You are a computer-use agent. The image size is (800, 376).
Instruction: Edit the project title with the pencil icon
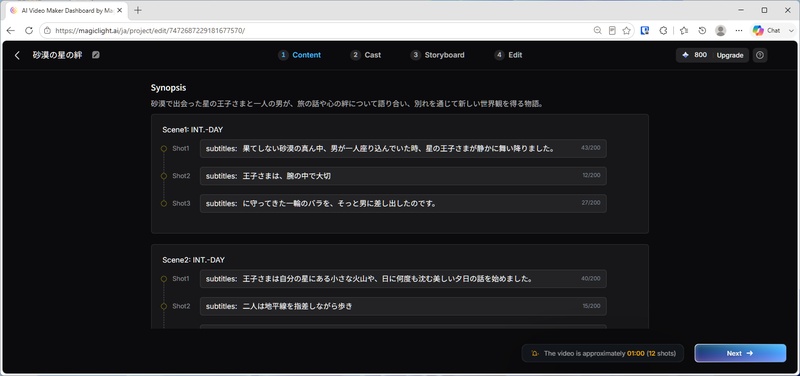(x=96, y=55)
